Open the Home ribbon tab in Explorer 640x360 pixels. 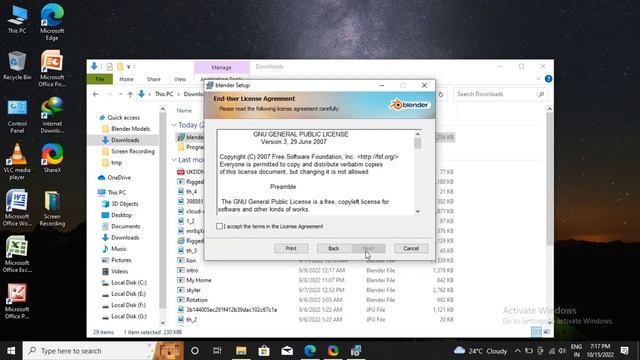pos(126,79)
